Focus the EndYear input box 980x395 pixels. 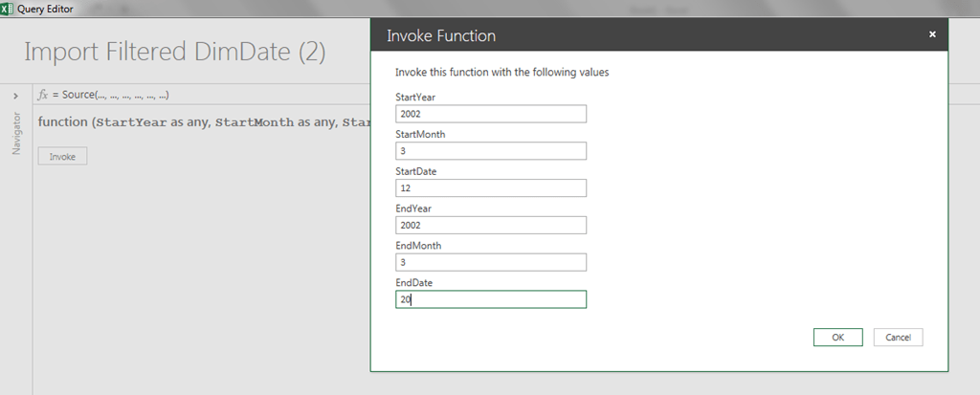click(x=490, y=226)
